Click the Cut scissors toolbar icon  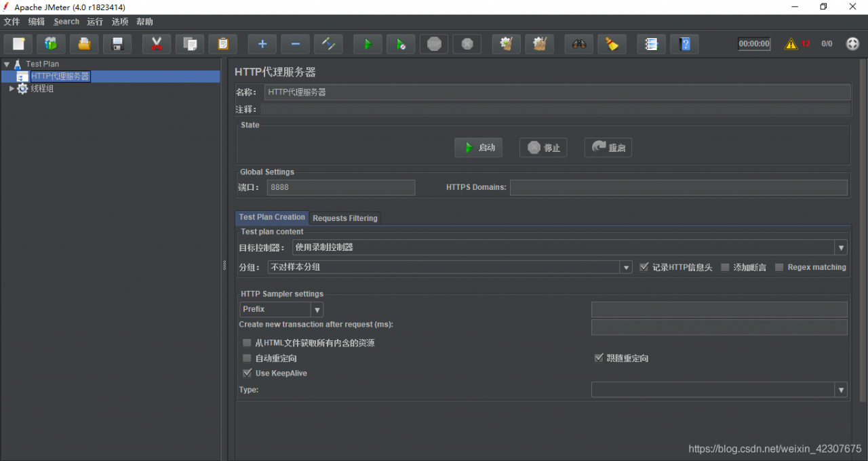(x=157, y=44)
